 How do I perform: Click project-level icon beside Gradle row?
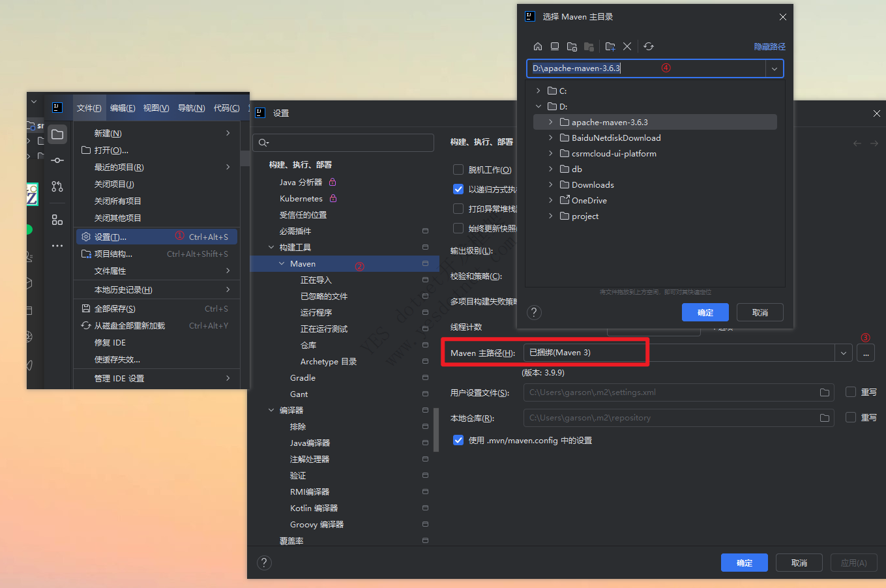pos(425,377)
